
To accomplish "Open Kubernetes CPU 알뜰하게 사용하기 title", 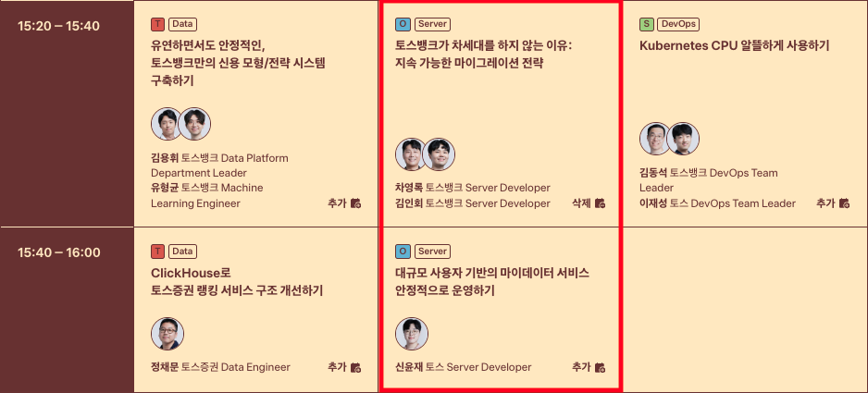I will [734, 45].
